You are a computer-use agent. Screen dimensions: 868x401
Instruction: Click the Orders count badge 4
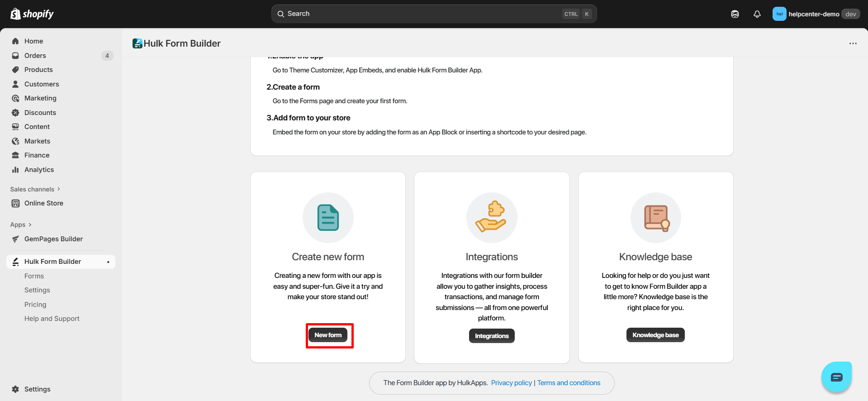107,56
